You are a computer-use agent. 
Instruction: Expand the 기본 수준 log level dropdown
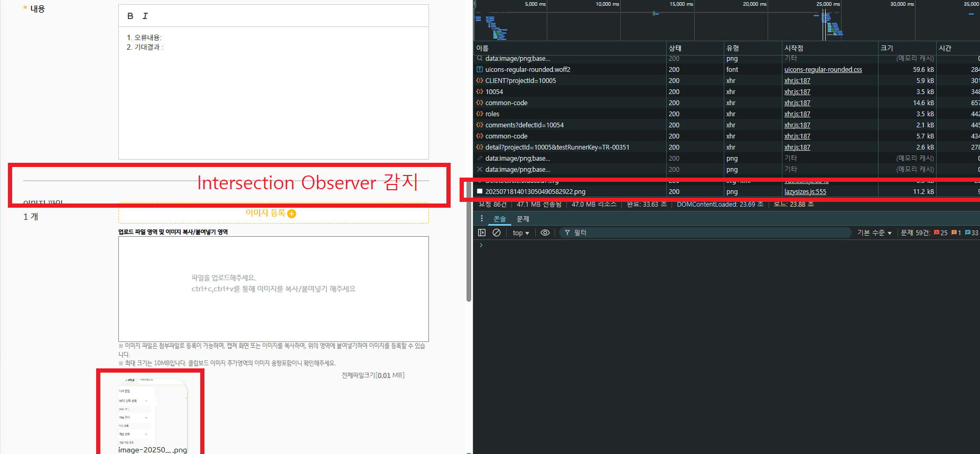click(x=874, y=233)
